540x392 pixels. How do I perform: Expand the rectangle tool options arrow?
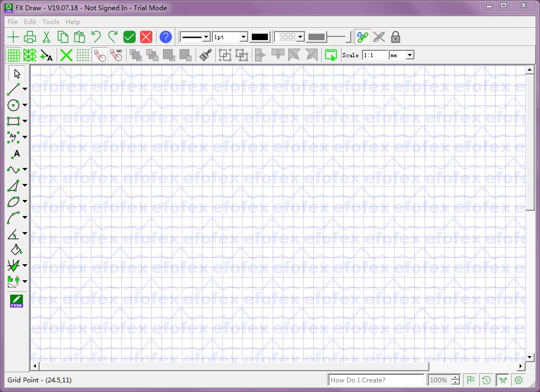(25, 121)
